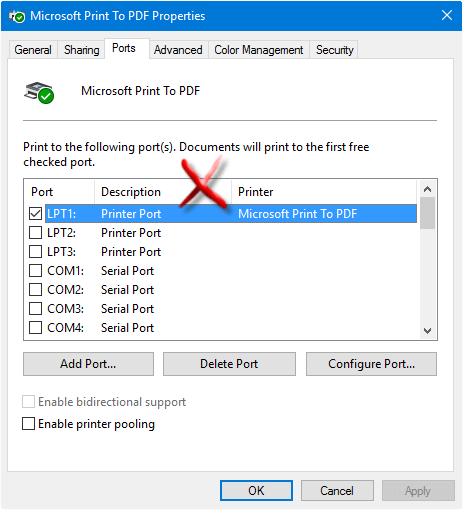The height and width of the screenshot is (510, 463).
Task: Enable the COM1 serial port checkbox
Action: coord(35,271)
